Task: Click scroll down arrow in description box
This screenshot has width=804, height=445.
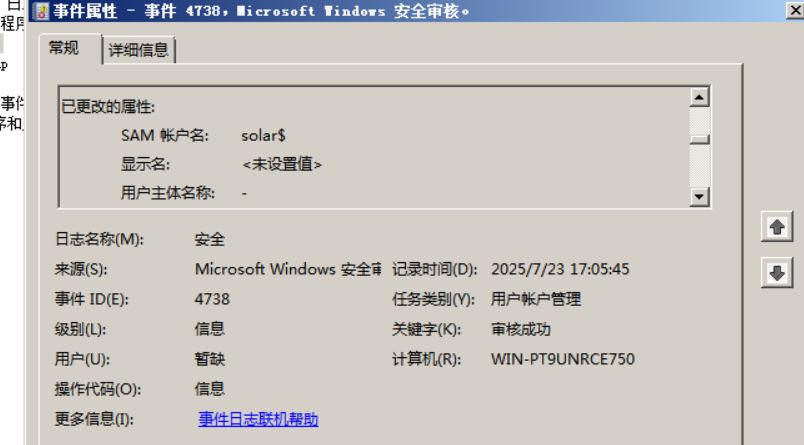Action: tap(699, 196)
